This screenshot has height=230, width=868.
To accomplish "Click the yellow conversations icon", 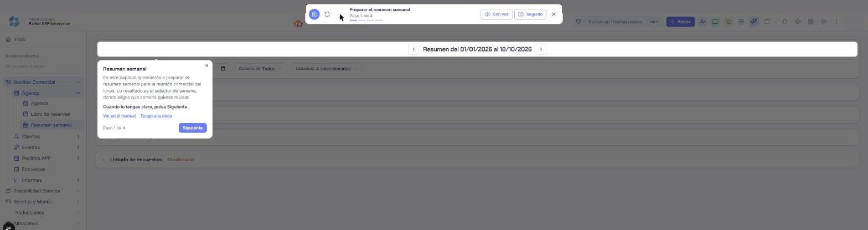I will [728, 22].
